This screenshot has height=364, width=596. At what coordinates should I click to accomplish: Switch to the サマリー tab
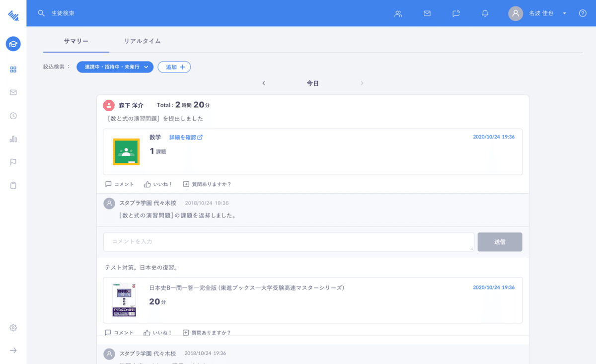coord(75,41)
